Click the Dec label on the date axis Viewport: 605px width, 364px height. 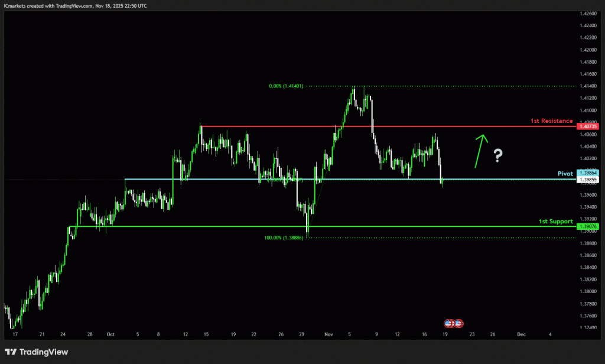521,334
